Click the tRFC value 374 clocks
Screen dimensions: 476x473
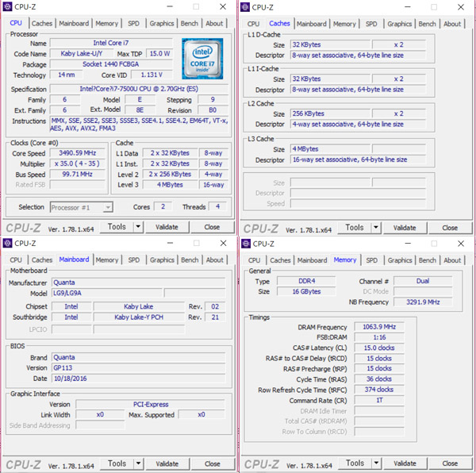(x=379, y=389)
